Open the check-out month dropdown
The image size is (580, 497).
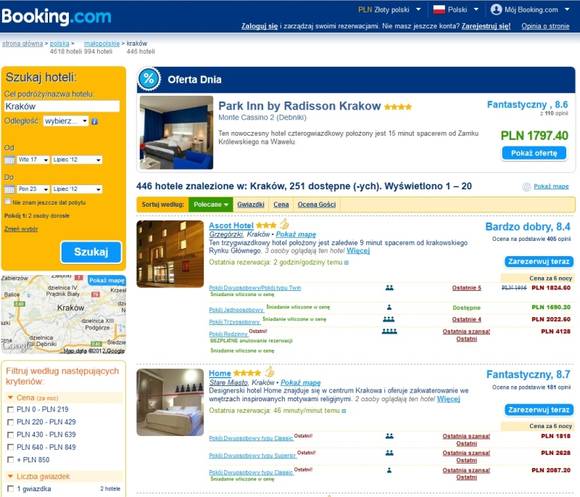tap(77, 189)
